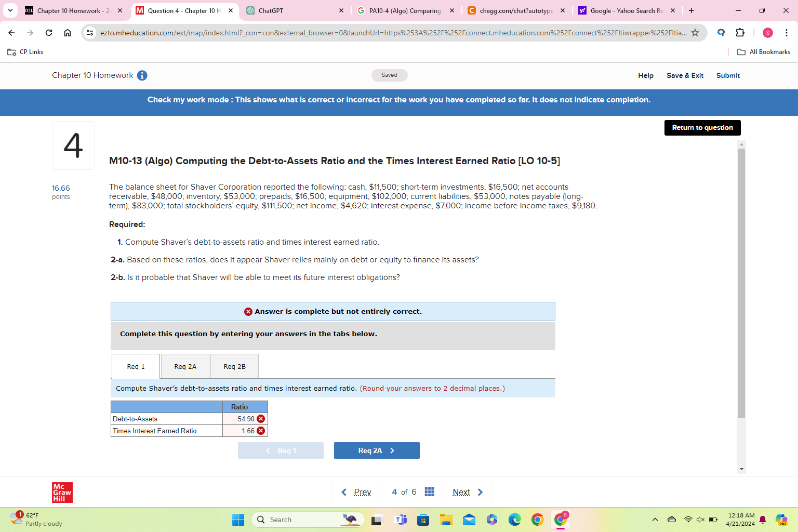Open the question navigator grid icon
798x532 pixels.
tap(429, 491)
